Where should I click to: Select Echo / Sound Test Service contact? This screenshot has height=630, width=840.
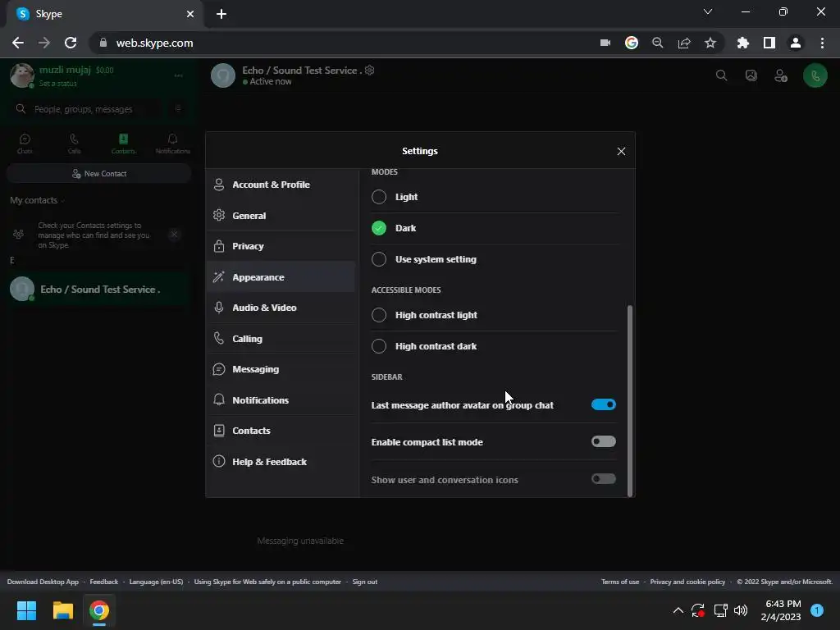pos(99,290)
